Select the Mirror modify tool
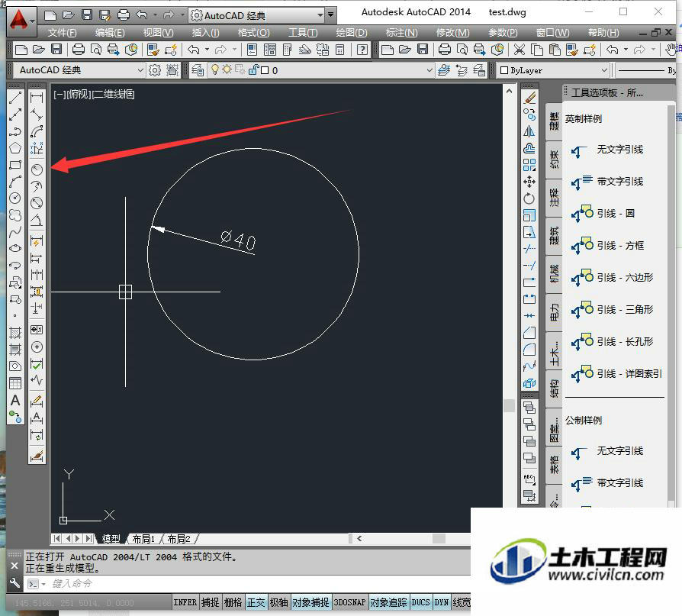Viewport: 682px width, 616px height. tap(529, 131)
